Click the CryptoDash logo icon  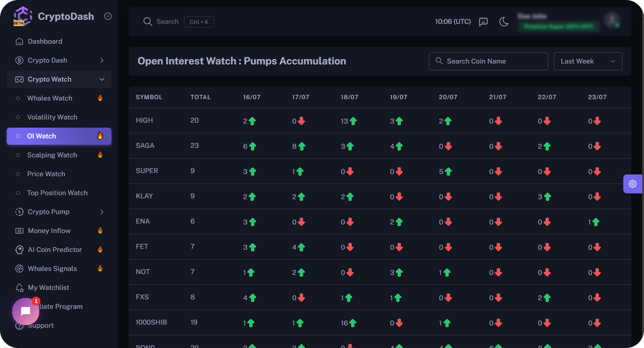coord(23,16)
